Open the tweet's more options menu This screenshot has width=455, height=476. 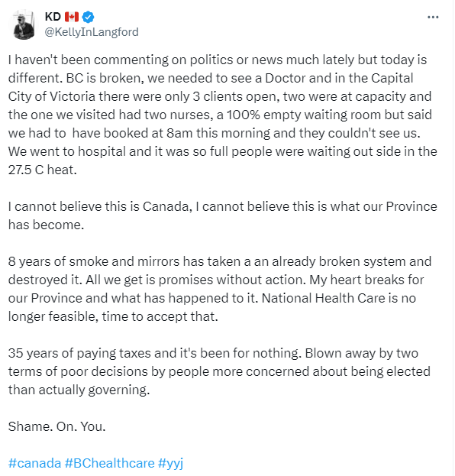point(433,18)
